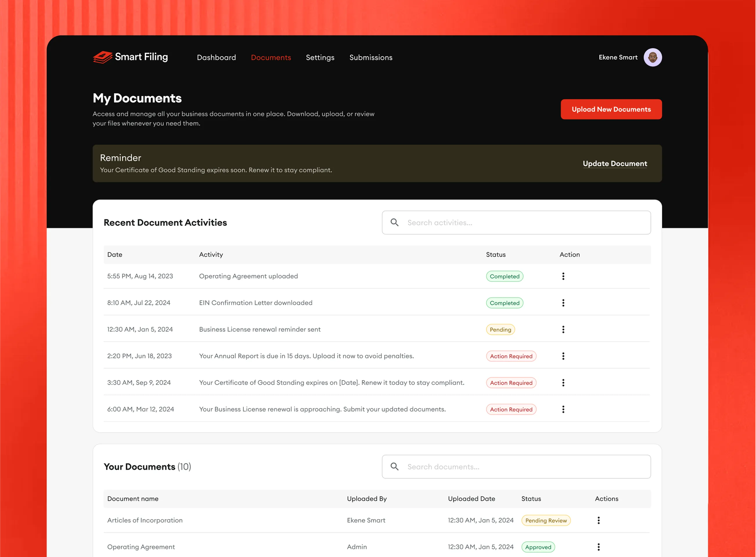The image size is (756, 557).
Task: Open the Submissions nav item
Action: tap(371, 58)
